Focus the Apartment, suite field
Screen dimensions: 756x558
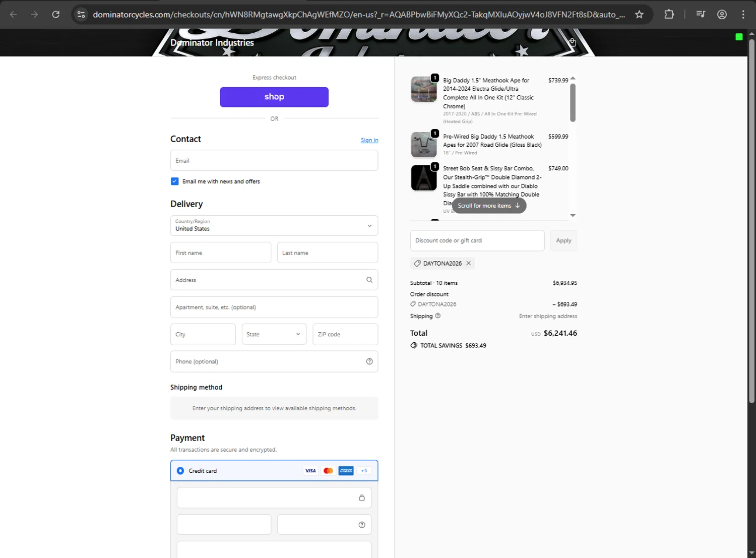[274, 307]
